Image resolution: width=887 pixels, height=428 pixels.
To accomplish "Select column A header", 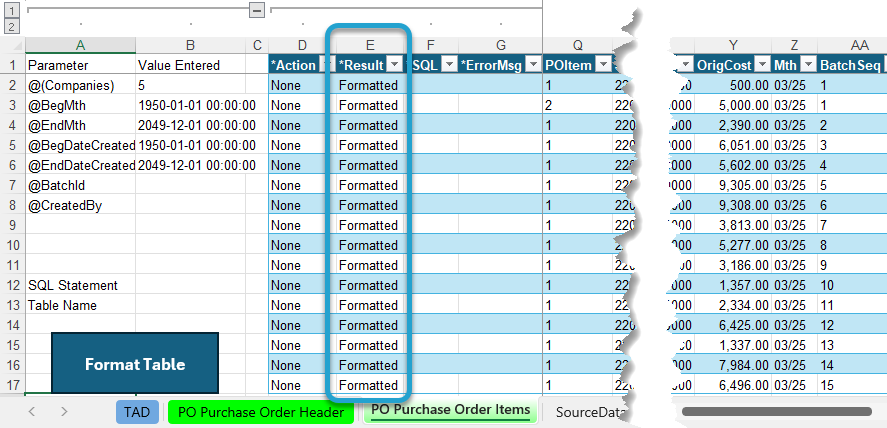I will pyautogui.click(x=80, y=46).
